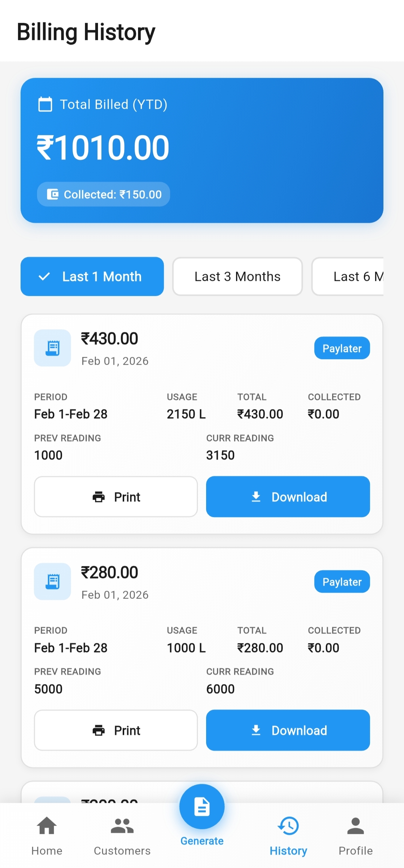This screenshot has height=868, width=404.
Task: Tap the Total Billed YTD summary card
Action: tap(262, 150)
